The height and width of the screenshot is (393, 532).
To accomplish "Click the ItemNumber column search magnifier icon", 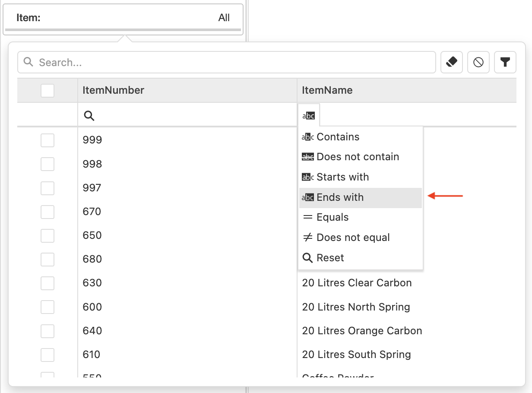I will click(89, 115).
